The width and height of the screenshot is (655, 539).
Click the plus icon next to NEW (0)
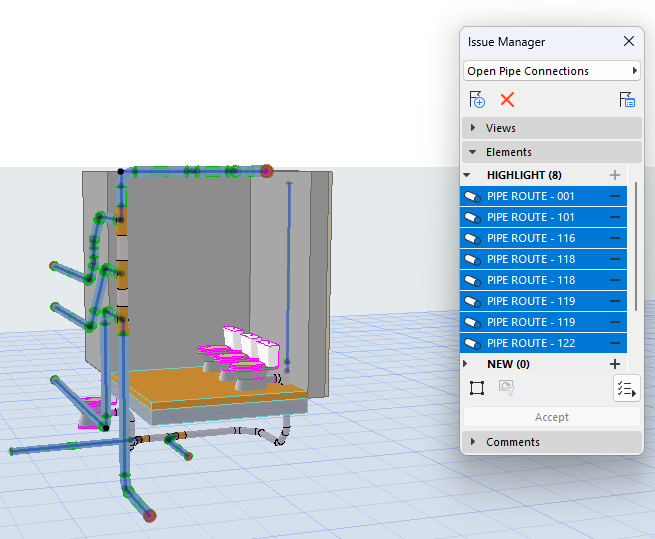(x=614, y=364)
